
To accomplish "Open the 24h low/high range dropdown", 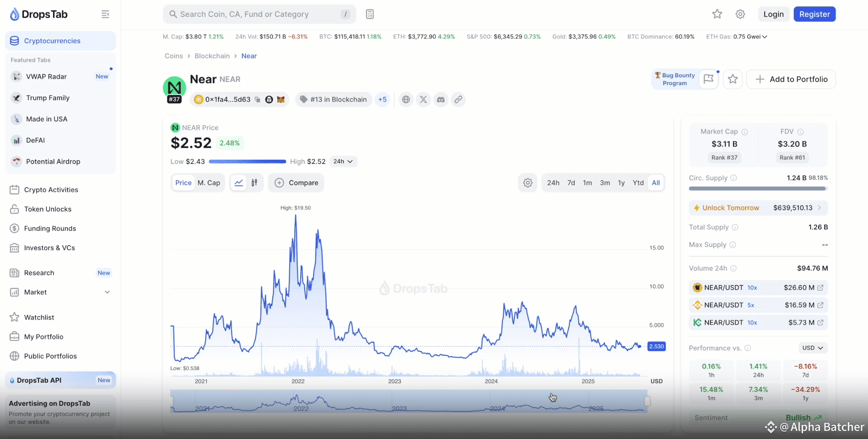I will pyautogui.click(x=343, y=162).
